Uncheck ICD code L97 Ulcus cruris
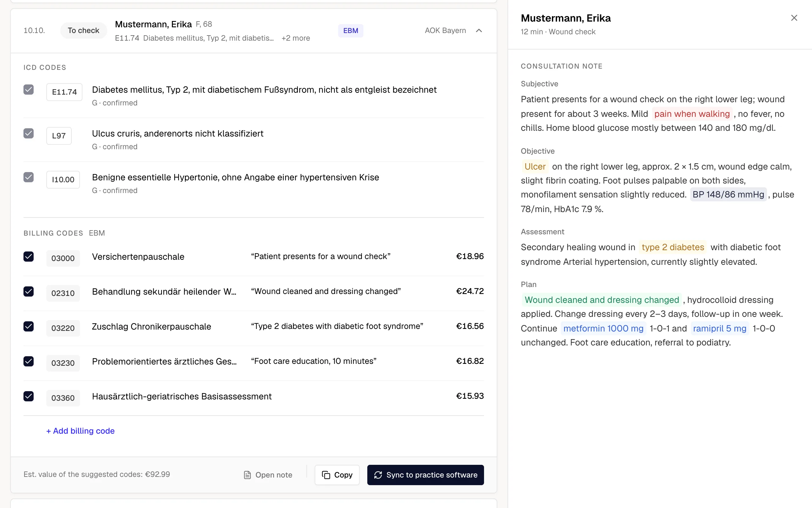 [29, 133]
